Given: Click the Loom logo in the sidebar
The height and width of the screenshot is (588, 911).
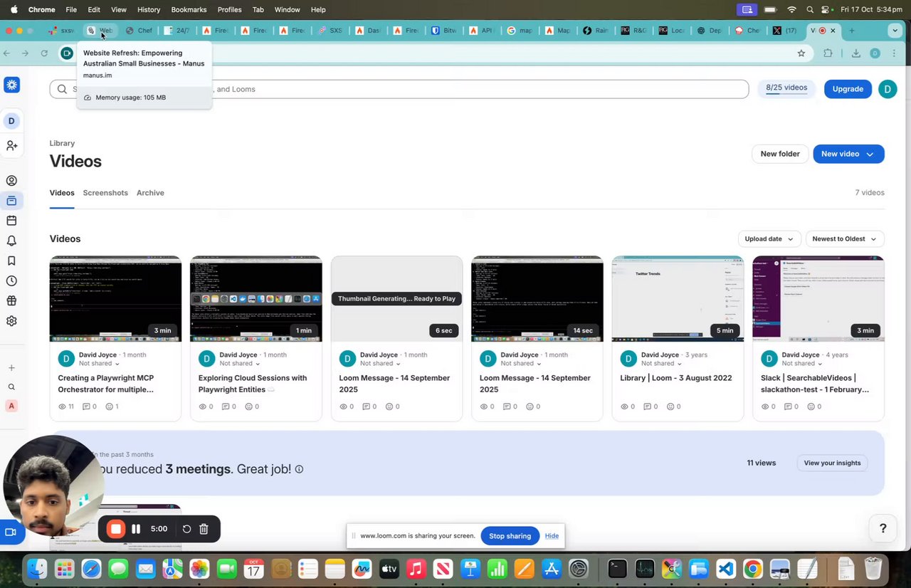Looking at the screenshot, I should point(11,85).
